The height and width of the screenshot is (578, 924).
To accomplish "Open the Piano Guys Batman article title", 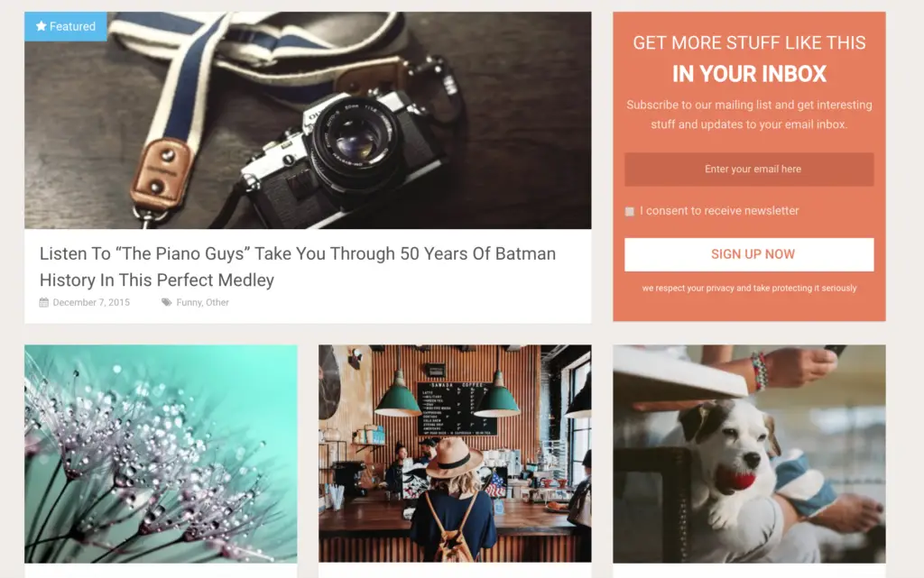I will tap(298, 267).
